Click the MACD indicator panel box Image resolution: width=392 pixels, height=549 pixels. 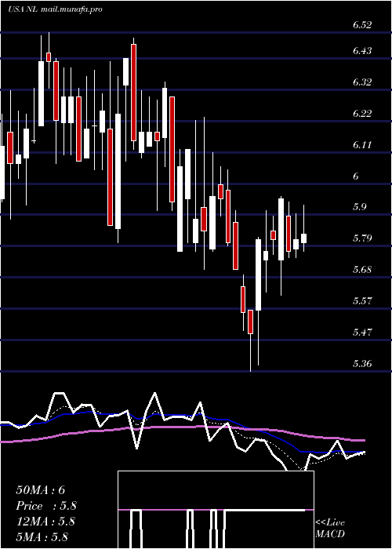[216, 510]
